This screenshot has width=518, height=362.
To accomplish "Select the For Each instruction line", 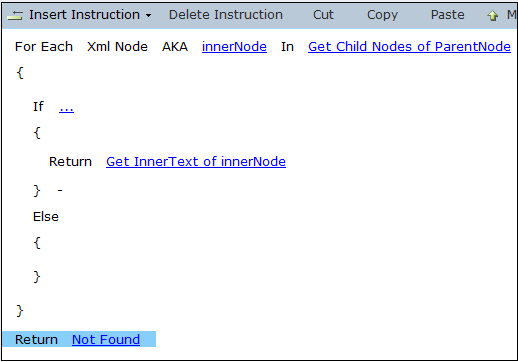I will [x=263, y=47].
